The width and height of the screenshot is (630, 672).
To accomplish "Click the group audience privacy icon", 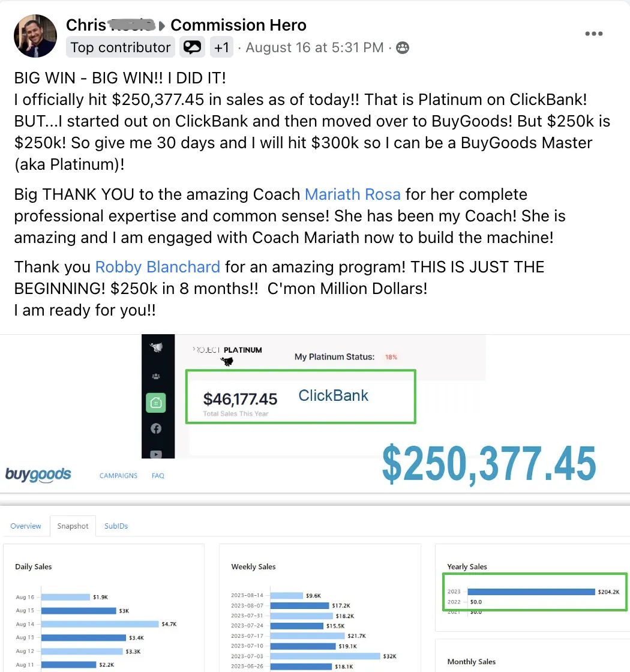I will pos(403,47).
